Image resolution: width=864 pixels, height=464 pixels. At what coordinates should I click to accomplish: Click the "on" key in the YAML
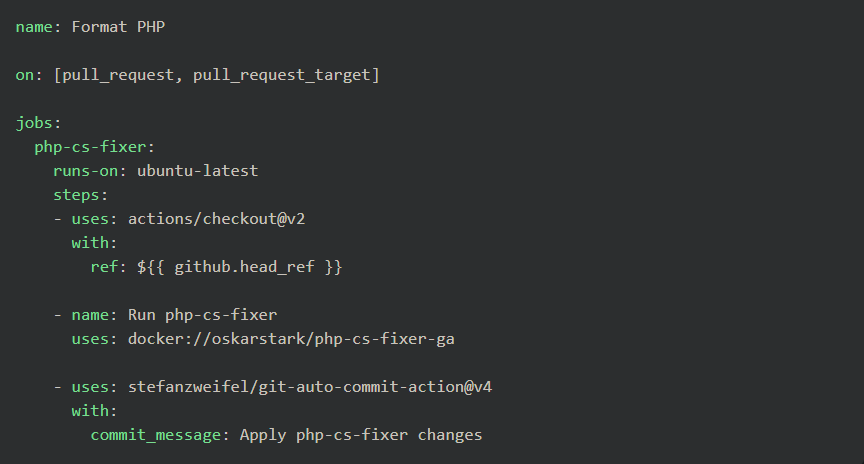[x=25, y=75]
